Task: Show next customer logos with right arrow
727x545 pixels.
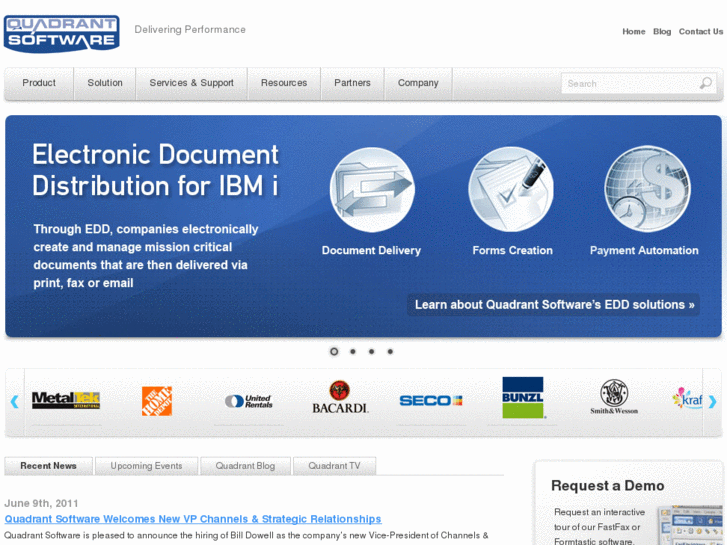Action: [713, 401]
